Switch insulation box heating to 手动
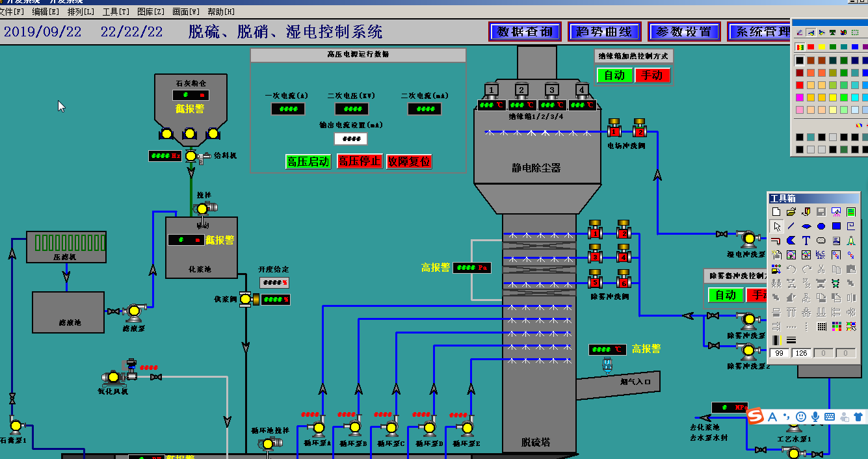Screen dimensions: 868x459 (651, 75)
